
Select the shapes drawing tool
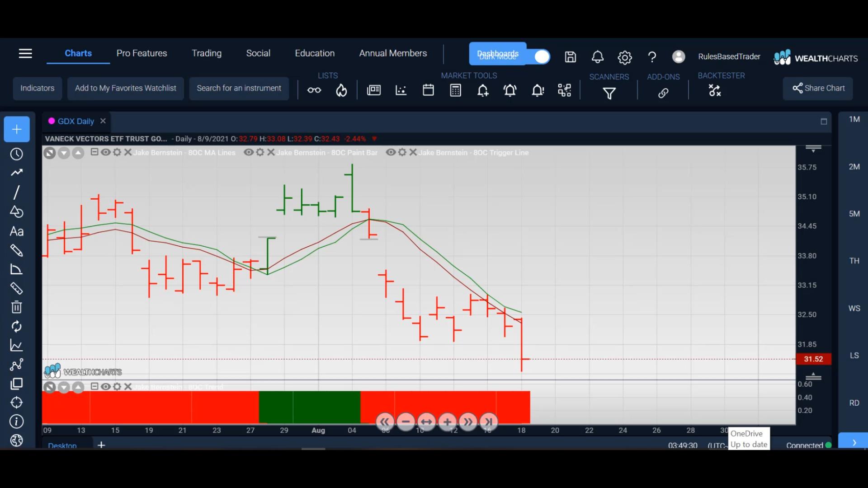coord(17,211)
